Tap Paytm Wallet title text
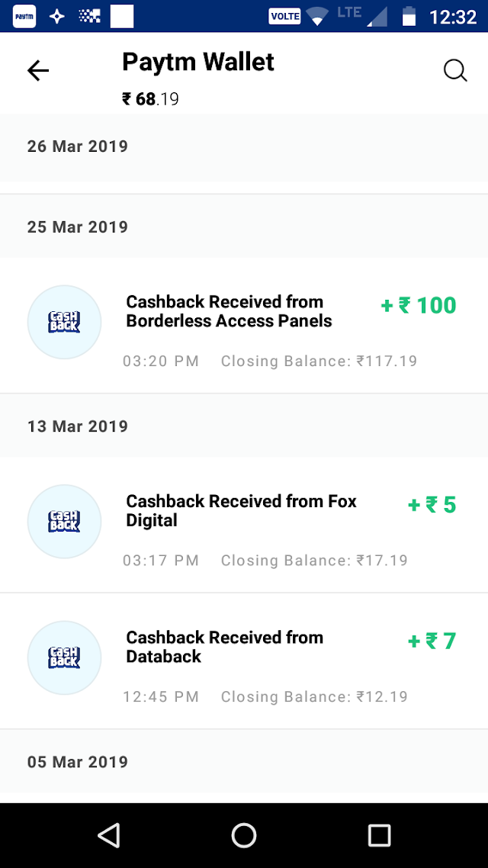The width and height of the screenshot is (488, 868). click(198, 62)
